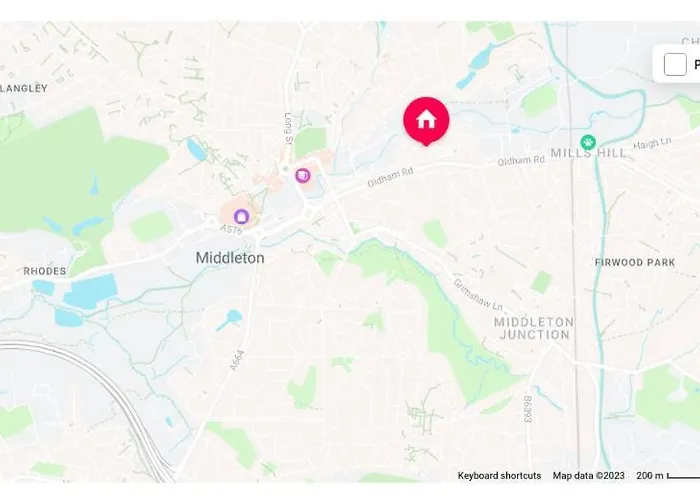Click the A664 road label

[237, 360]
